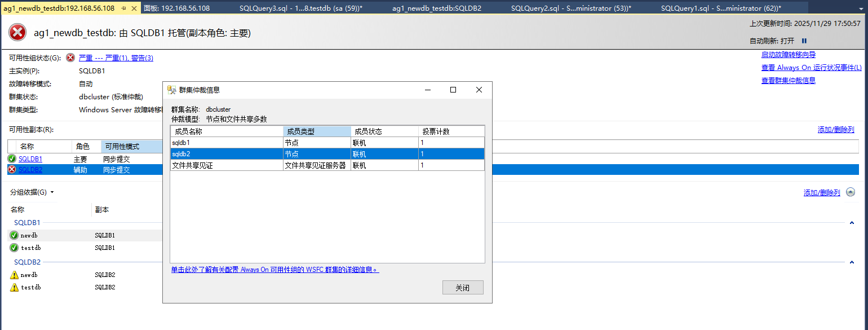Click the quorum dialog title bar icon
The image size is (868, 330).
click(x=172, y=90)
